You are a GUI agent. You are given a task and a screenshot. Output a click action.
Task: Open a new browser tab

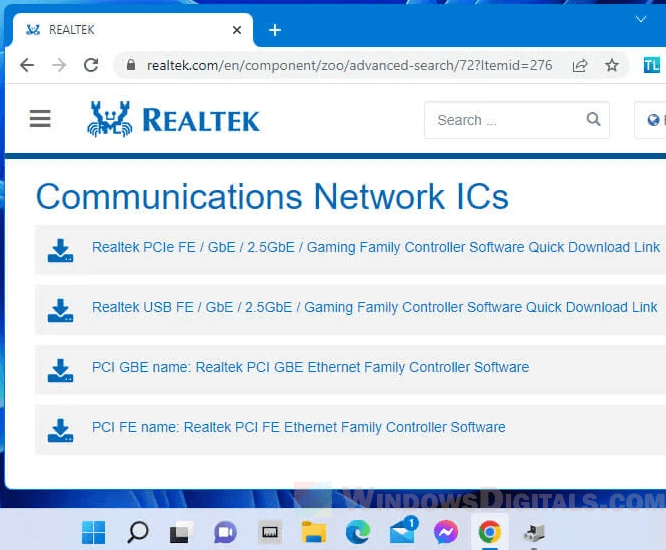coord(275,30)
